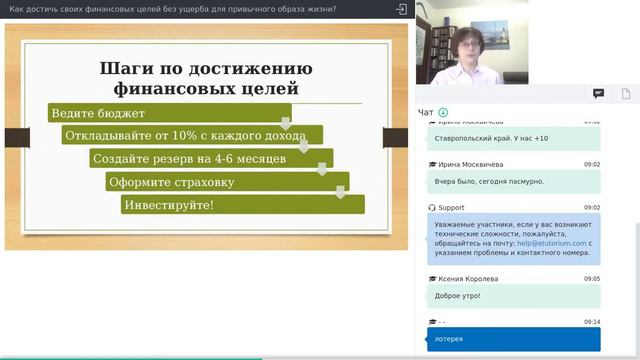Click the presenter webcam video

(x=472, y=42)
